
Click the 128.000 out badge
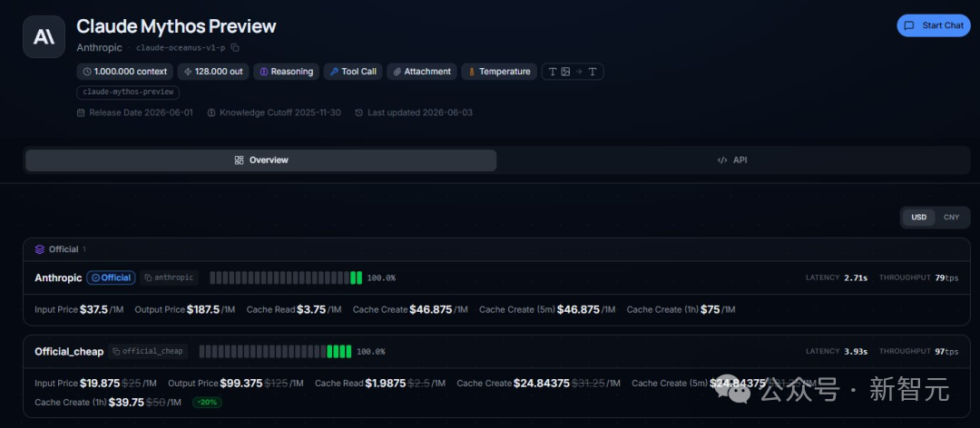pyautogui.click(x=213, y=72)
